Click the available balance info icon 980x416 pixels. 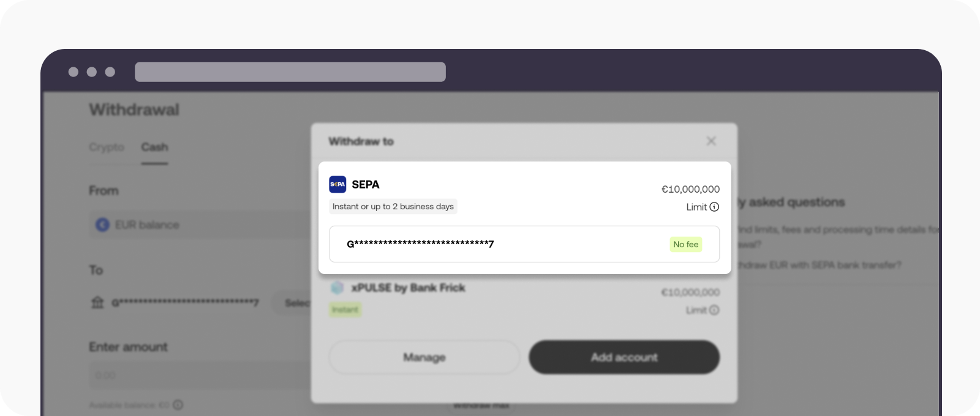(x=177, y=404)
